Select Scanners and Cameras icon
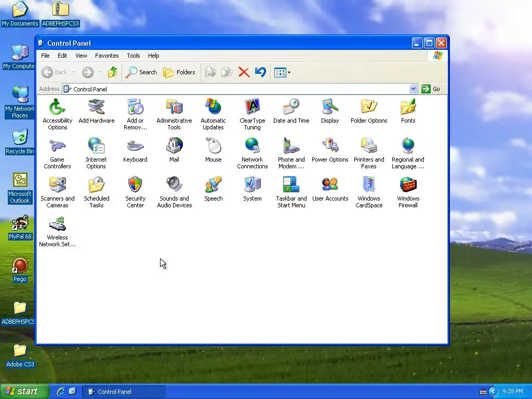The image size is (532, 399). (57, 192)
